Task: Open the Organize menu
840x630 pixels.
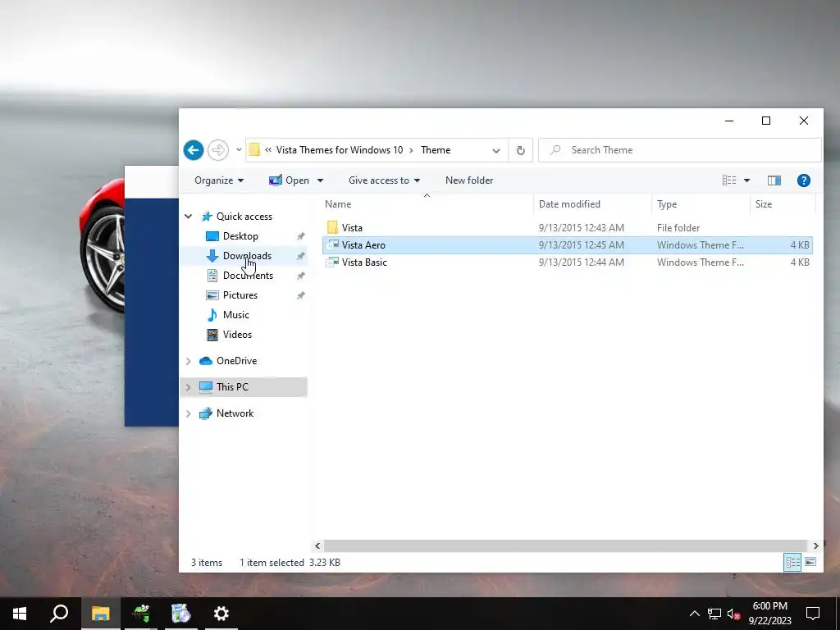Action: (x=219, y=180)
